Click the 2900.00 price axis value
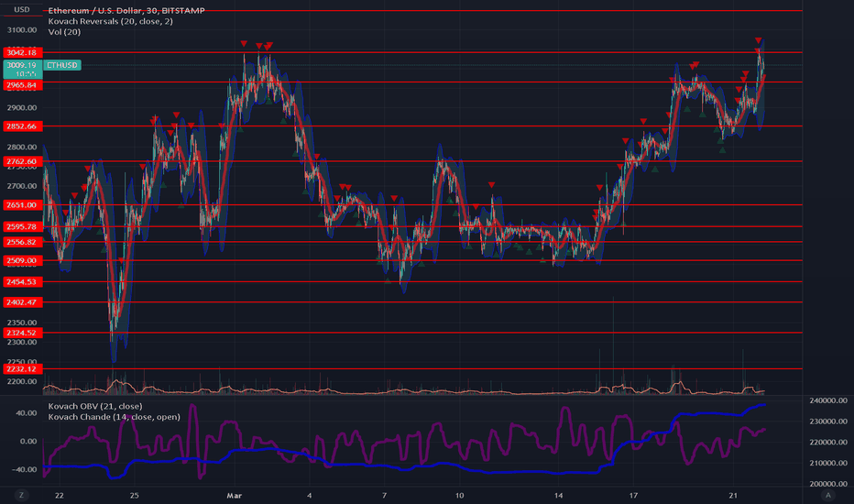The image size is (854, 504). [22, 107]
